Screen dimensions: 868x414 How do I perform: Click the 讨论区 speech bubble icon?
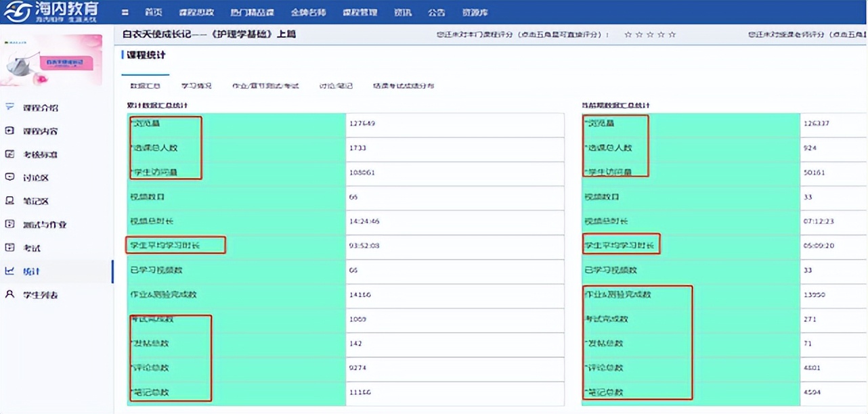(9, 177)
